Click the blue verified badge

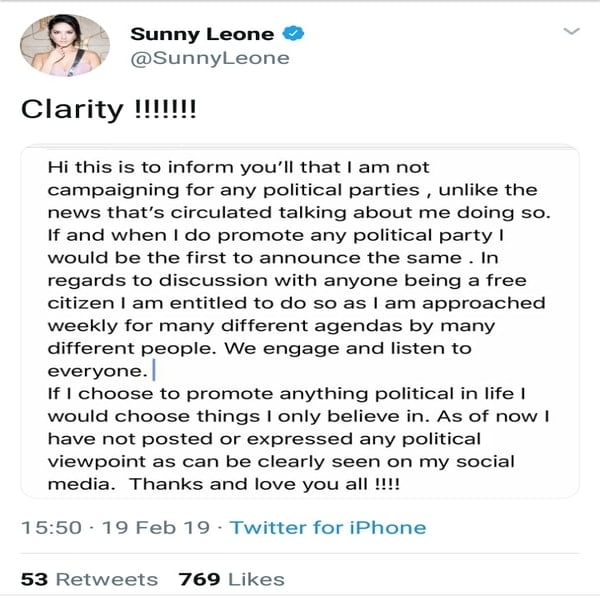point(293,34)
